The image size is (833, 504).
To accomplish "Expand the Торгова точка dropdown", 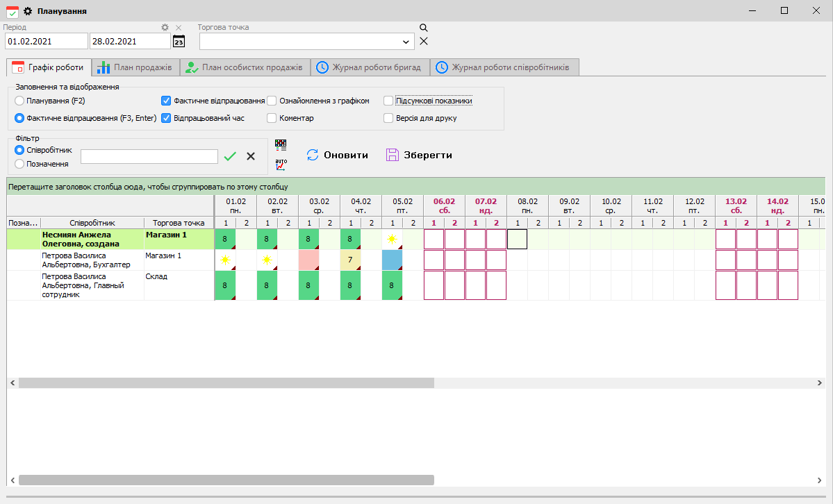I will tap(406, 42).
